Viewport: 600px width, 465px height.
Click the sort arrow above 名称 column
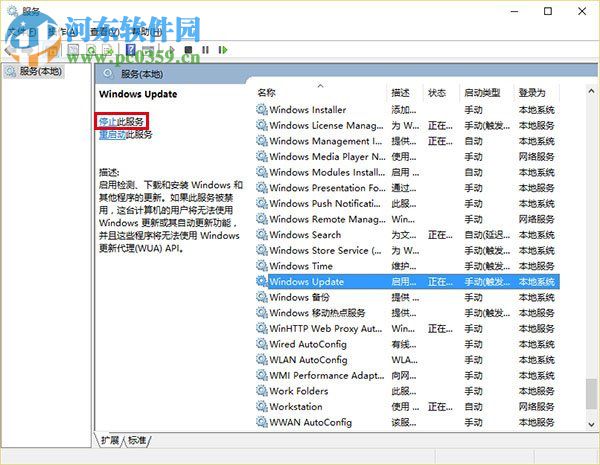[x=321, y=85]
